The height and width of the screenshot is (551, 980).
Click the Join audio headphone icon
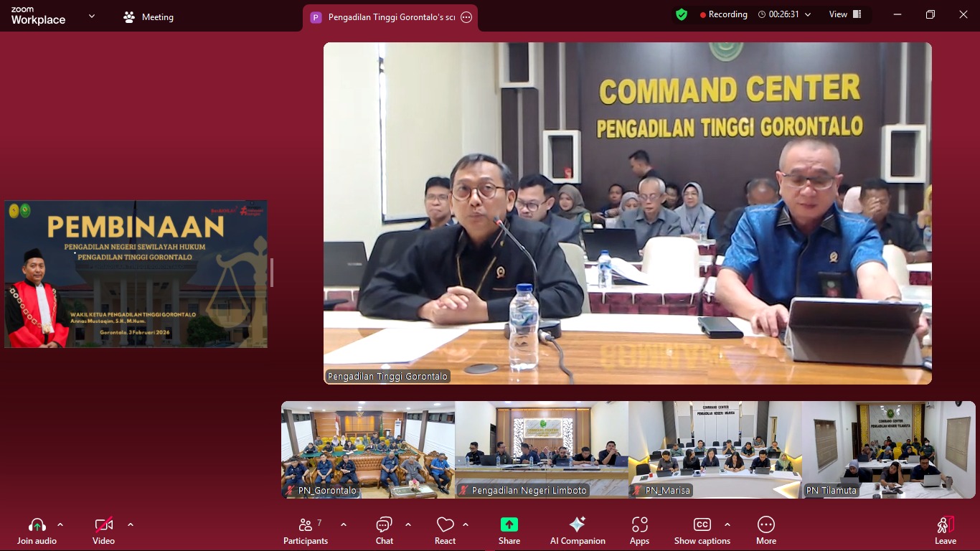pos(37,525)
